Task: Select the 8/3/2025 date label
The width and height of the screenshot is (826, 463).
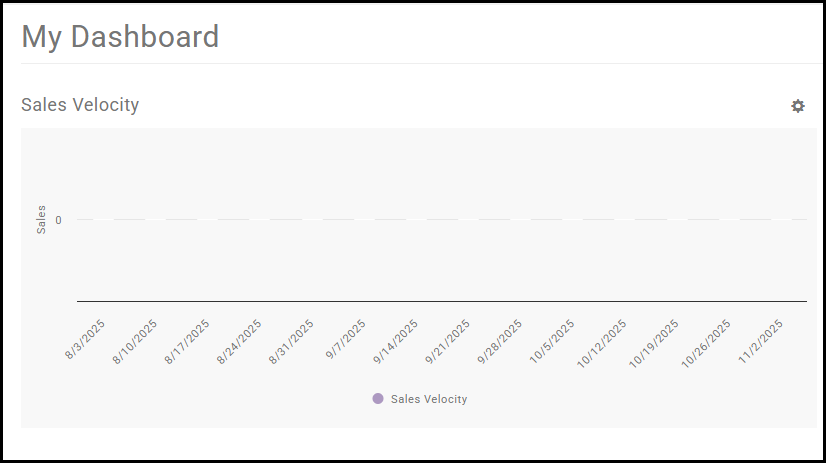Action: click(x=86, y=339)
